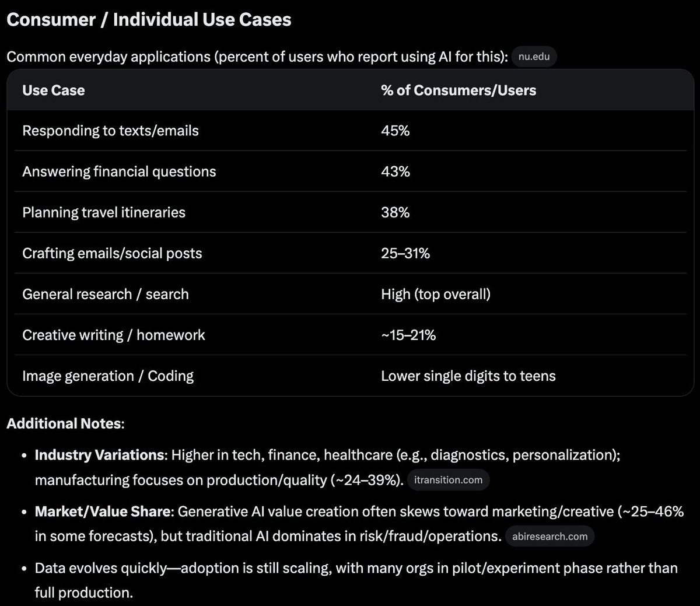Screen dimensions: 700x606
Task: Open the nu.edu source citation
Action: click(x=534, y=57)
